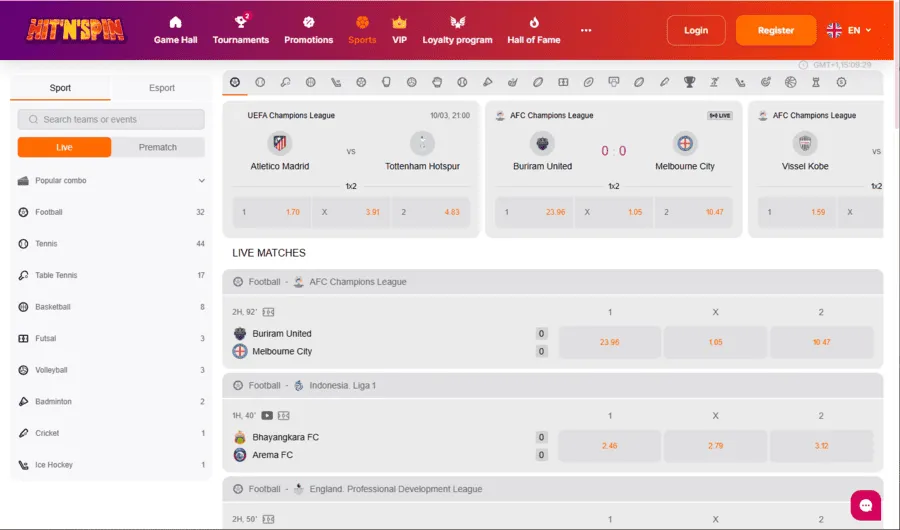Select the trophy icon in the sports strip
The image size is (900, 530).
tap(689, 82)
